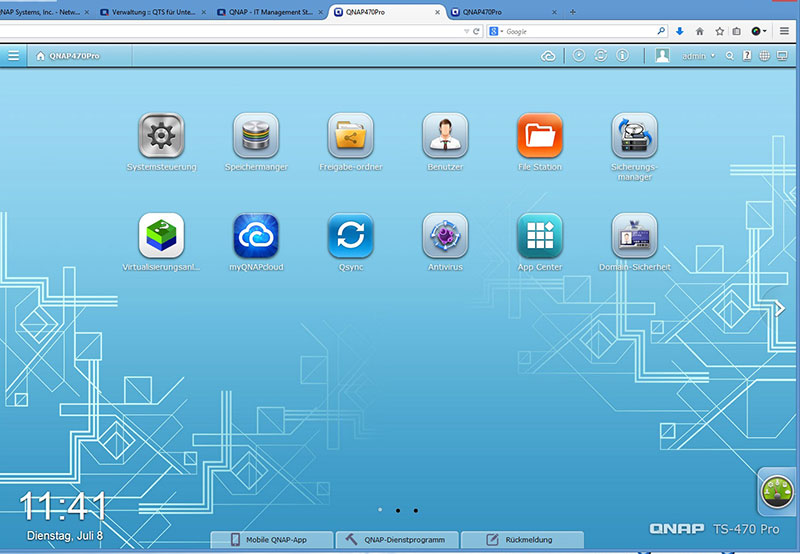The width and height of the screenshot is (800, 554).
Task: Switch to last QNAP470Pro browser tab
Action: click(x=503, y=12)
